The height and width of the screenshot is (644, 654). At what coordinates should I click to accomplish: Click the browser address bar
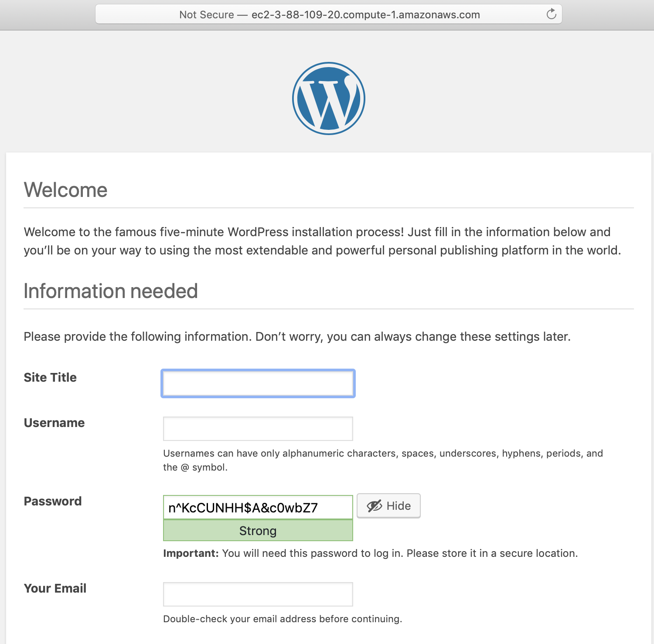pos(329,14)
